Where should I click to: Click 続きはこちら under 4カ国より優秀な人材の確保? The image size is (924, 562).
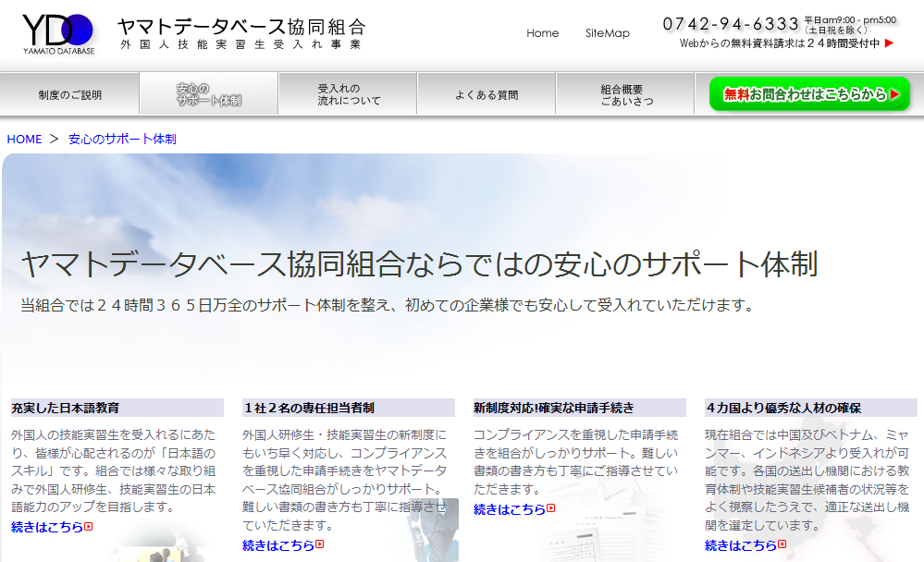click(x=741, y=545)
